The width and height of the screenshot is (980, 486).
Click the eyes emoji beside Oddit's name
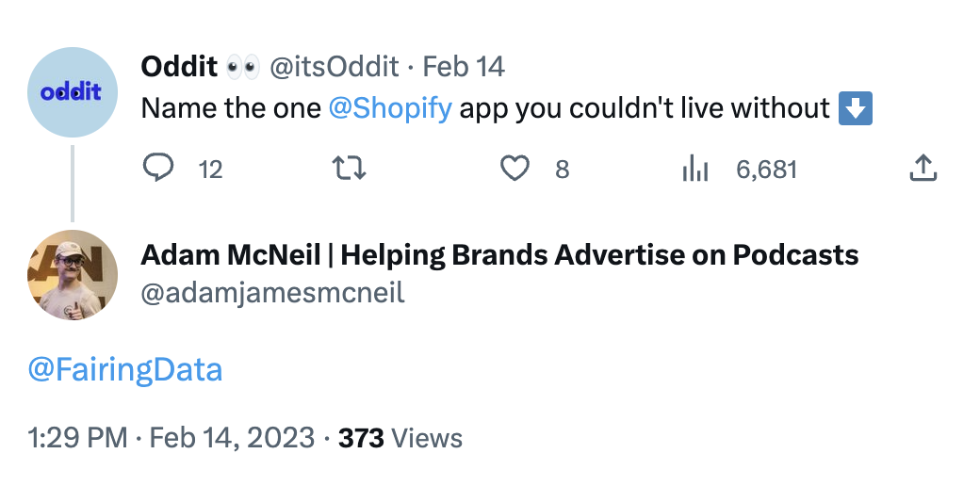click(242, 67)
